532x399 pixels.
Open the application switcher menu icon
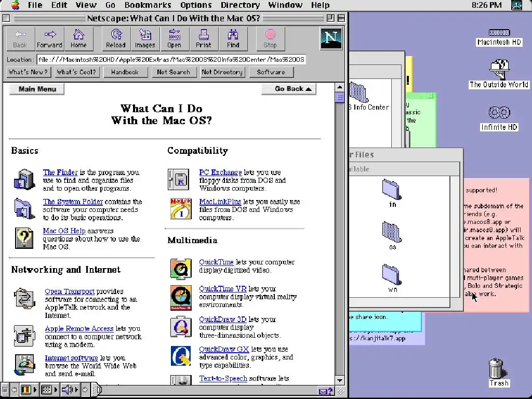tap(517, 5)
